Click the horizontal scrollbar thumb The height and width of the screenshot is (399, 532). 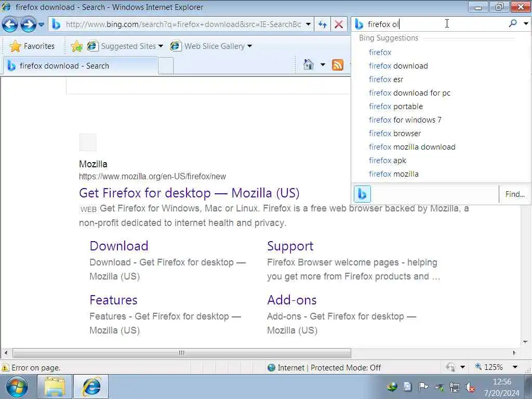pos(181,353)
